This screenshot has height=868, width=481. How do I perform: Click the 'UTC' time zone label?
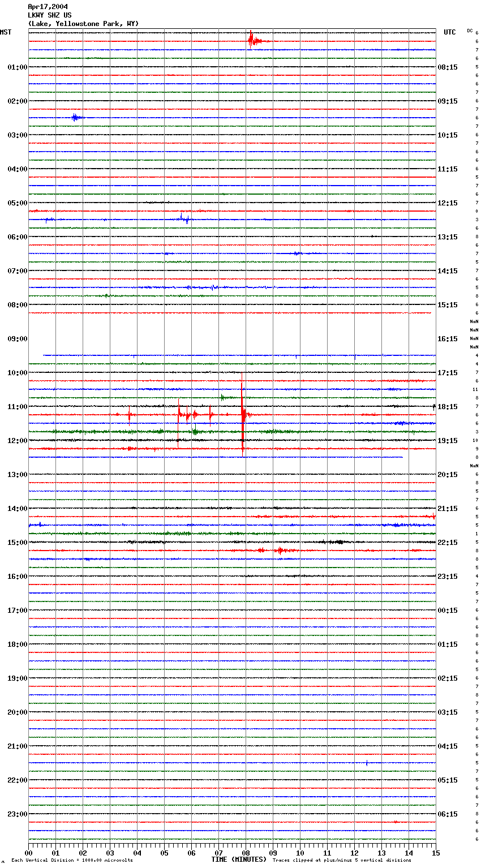click(450, 32)
